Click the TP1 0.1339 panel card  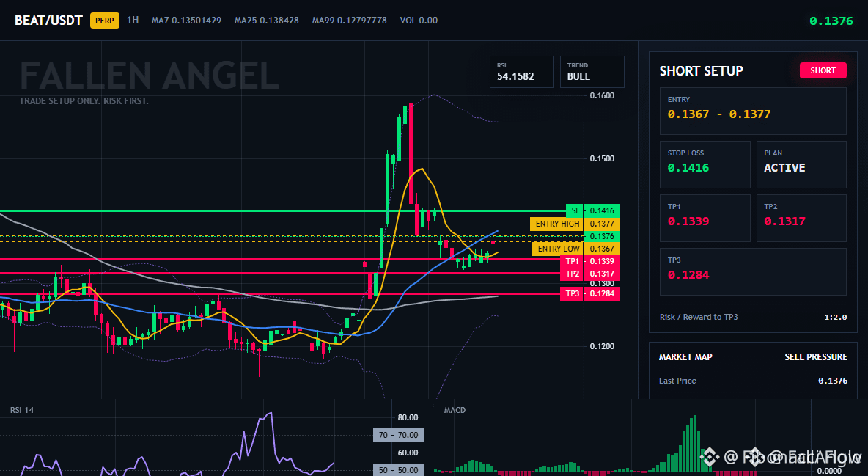pyautogui.click(x=705, y=218)
